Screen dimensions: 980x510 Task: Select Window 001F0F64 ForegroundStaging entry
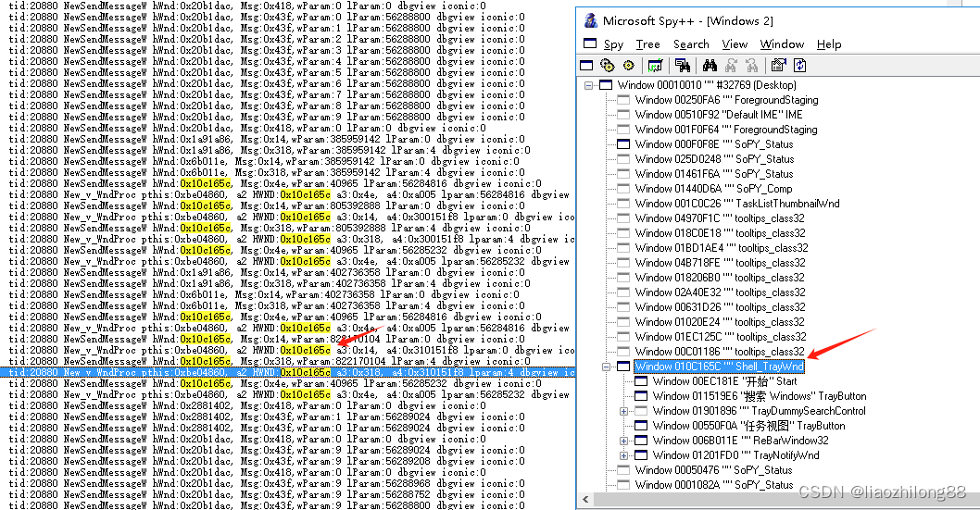[x=726, y=130]
